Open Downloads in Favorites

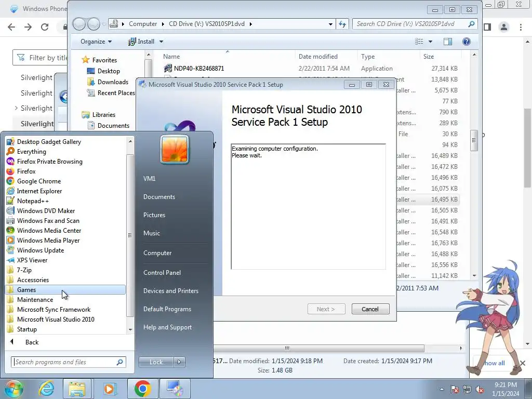pyautogui.click(x=113, y=82)
